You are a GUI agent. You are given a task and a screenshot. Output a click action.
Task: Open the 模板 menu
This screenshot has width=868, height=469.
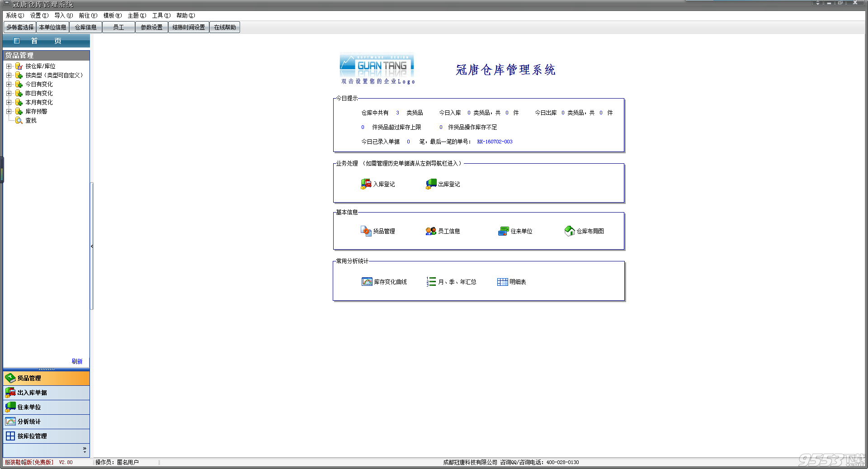[x=113, y=15]
